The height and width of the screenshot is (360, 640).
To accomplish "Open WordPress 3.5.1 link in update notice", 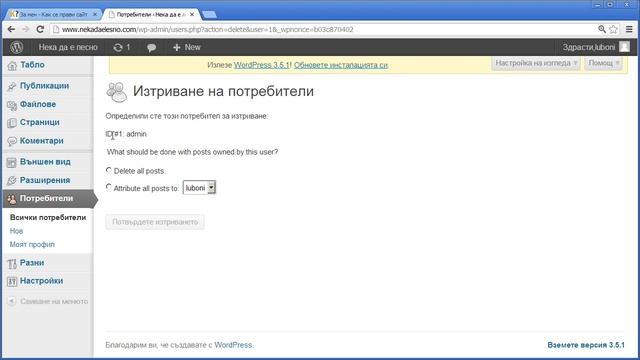I will (x=262, y=65).
